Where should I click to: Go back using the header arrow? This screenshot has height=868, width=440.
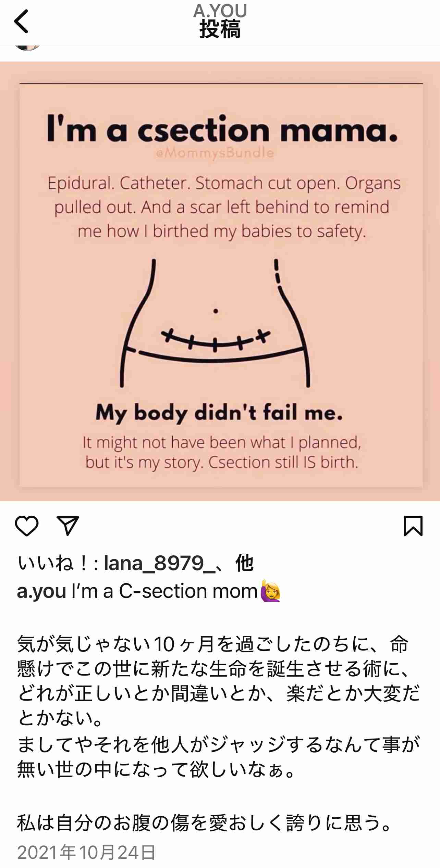21,21
